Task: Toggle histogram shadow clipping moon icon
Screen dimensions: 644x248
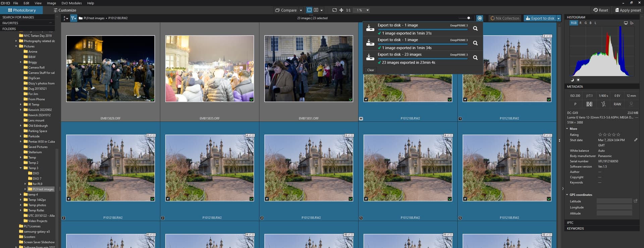Action: click(x=572, y=80)
